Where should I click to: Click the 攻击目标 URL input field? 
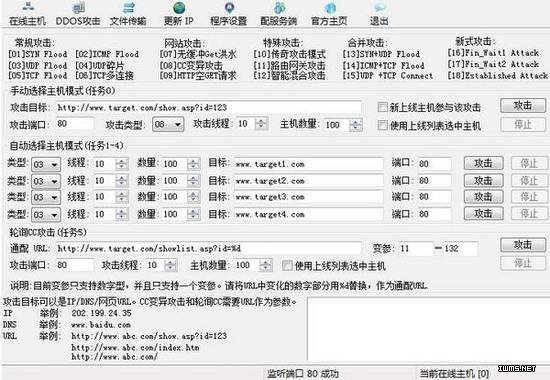(x=208, y=107)
